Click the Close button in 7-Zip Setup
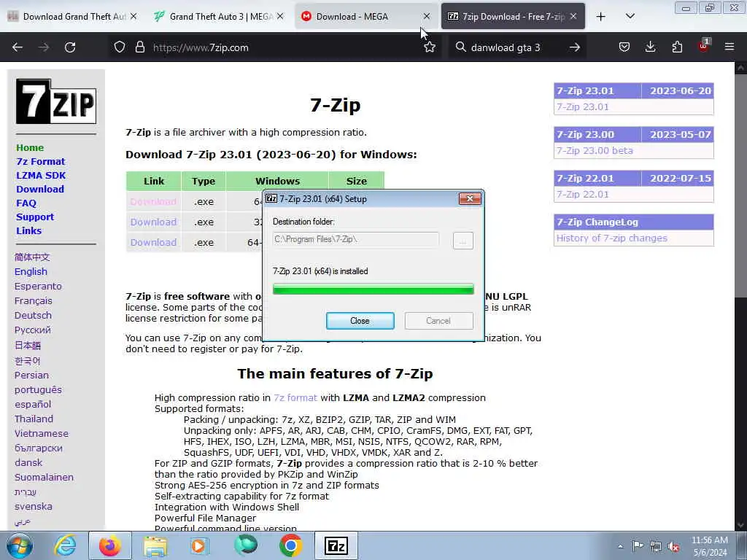The width and height of the screenshot is (747, 560). (360, 321)
